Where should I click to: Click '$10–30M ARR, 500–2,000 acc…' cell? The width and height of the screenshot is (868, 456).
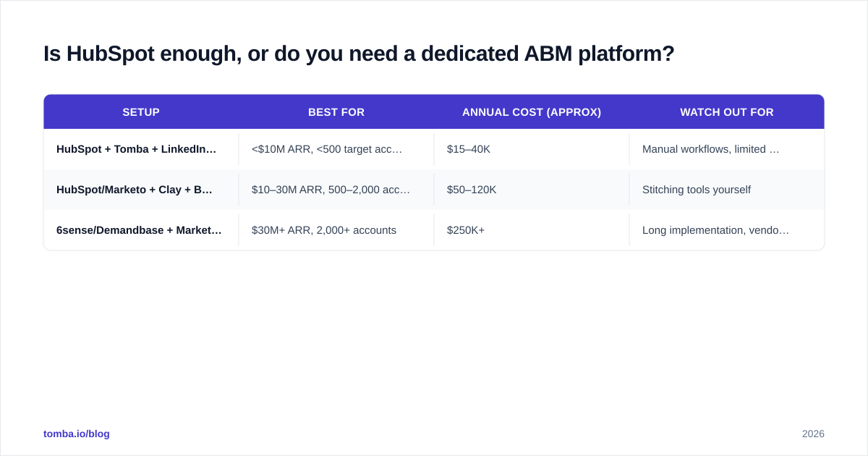click(x=336, y=190)
